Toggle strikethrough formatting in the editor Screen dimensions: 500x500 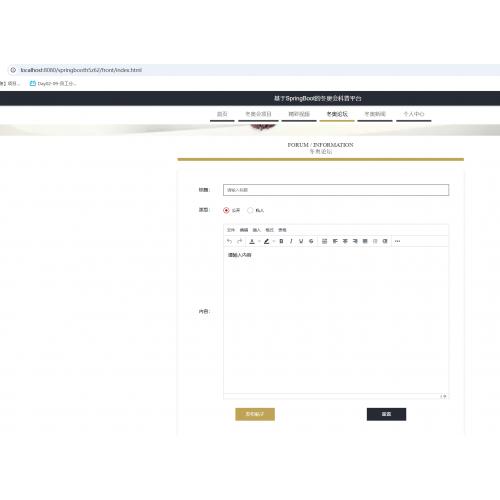coord(311,241)
